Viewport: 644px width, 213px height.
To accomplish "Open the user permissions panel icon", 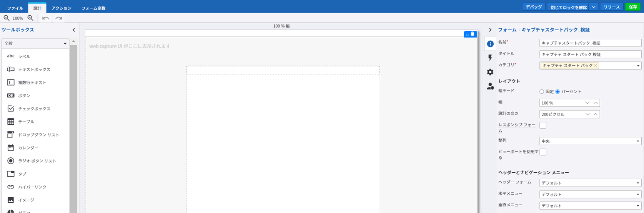I will click(490, 86).
